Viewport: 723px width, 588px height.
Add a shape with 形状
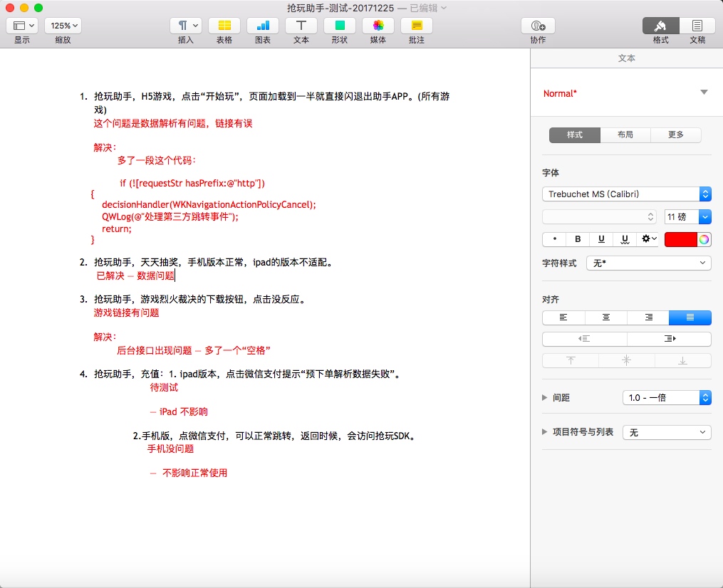(340, 26)
